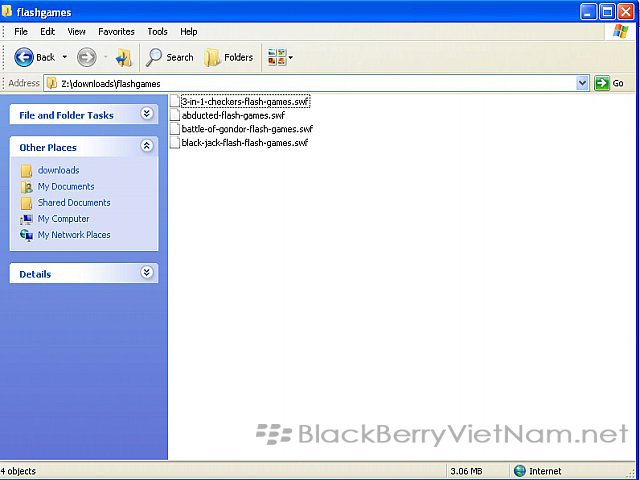This screenshot has width=640, height=480.
Task: Click the 3.06 MB status bar entry
Action: point(466,471)
